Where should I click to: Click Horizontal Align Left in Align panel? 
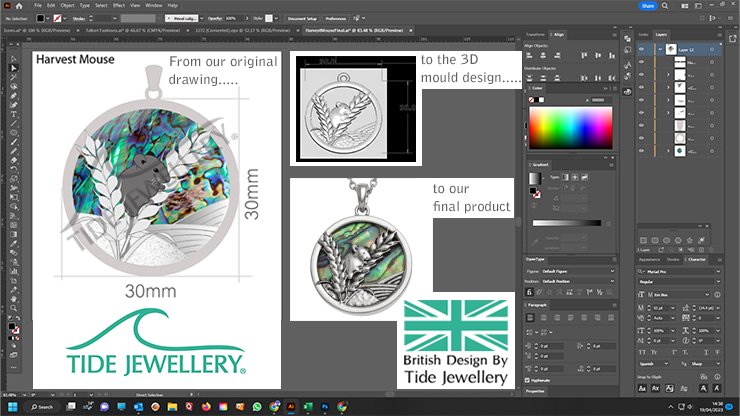pos(530,55)
